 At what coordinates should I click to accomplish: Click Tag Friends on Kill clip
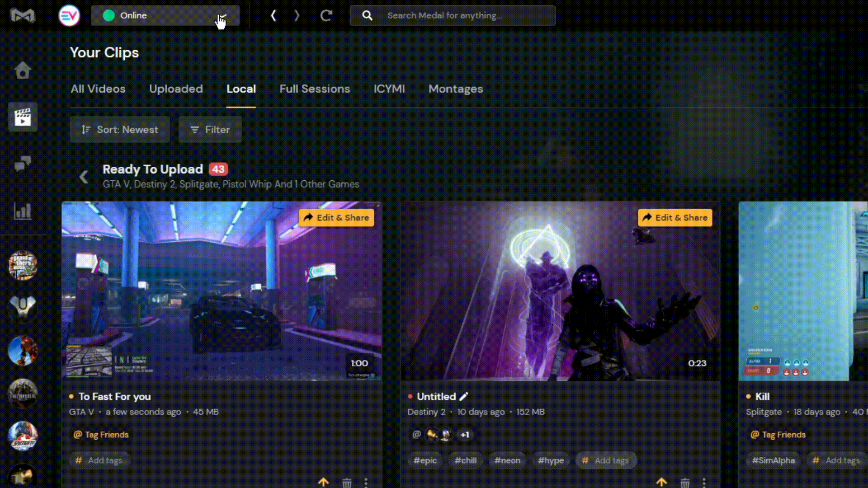[x=778, y=435]
